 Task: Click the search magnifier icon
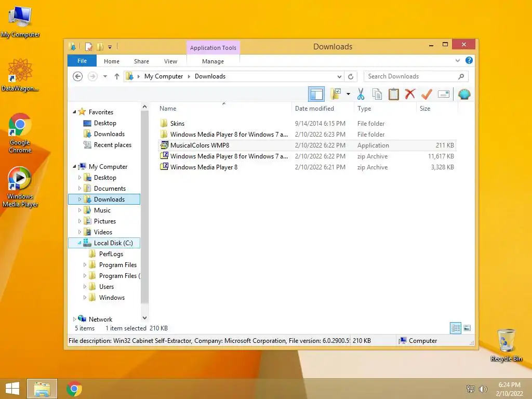461,76
